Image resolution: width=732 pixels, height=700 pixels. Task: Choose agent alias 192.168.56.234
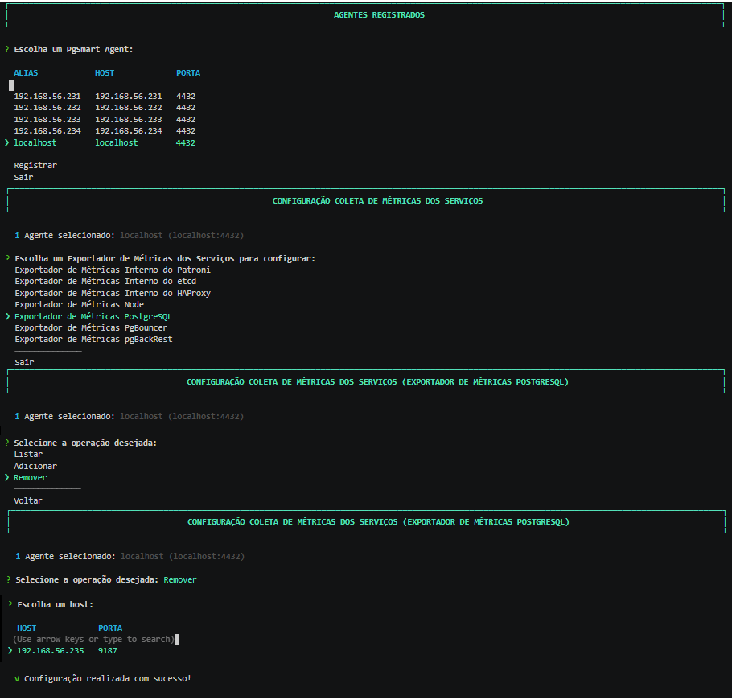[x=47, y=131]
